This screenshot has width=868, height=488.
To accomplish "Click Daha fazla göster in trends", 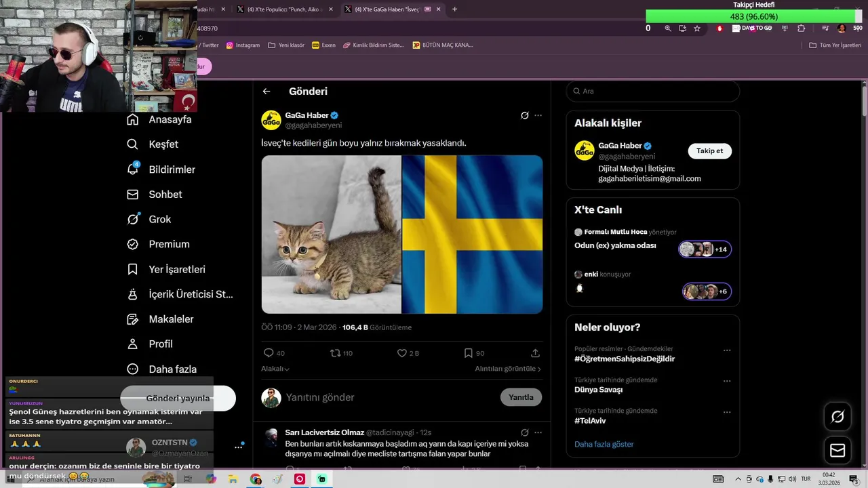I will point(604,445).
